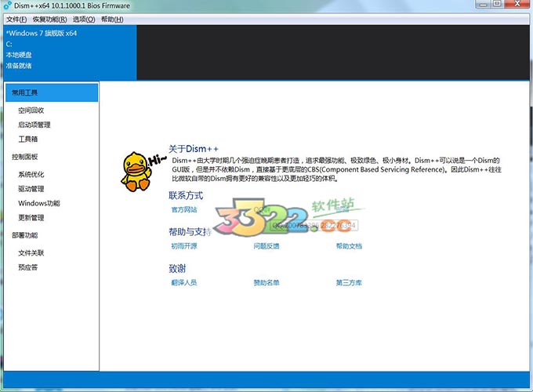Open 驱动管理 in the sidebar

tap(31, 189)
